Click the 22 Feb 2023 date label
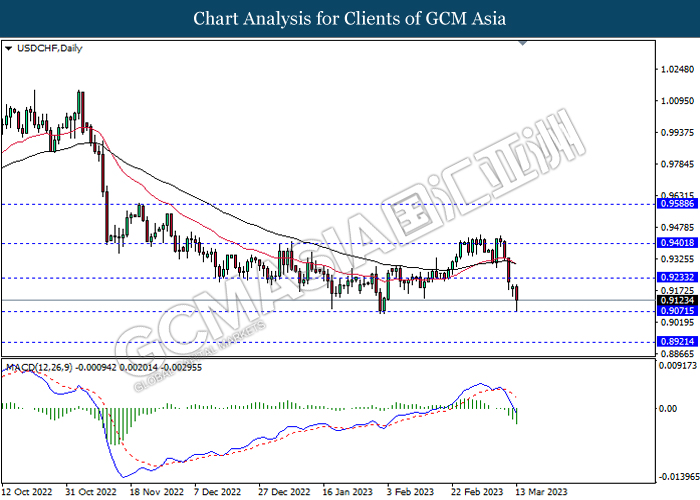Screen dimensions: 700x500 [x=477, y=492]
